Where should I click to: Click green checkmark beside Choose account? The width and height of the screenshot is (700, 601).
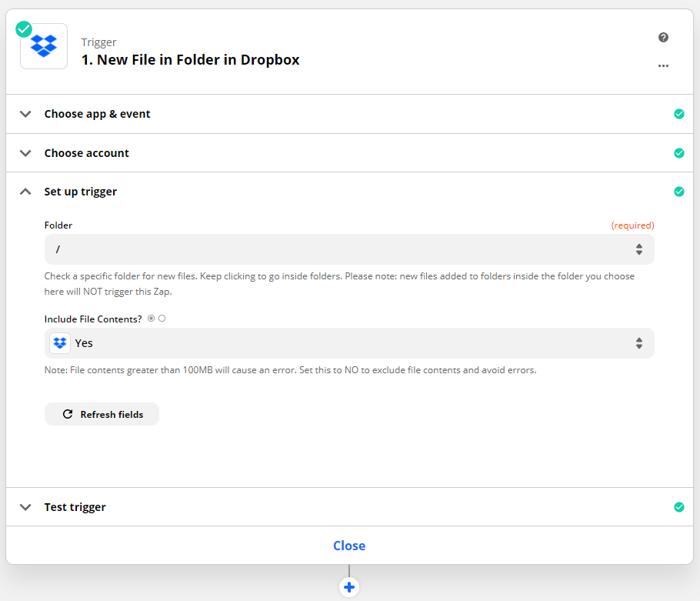[678, 153]
